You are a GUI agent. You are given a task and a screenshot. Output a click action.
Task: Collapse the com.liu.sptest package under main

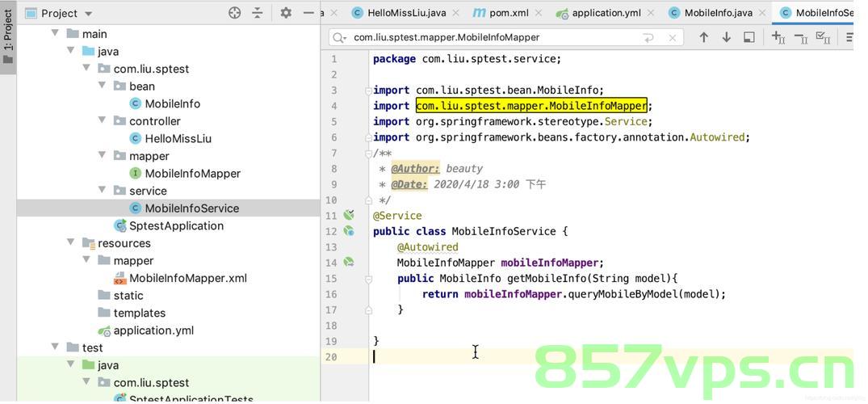pyautogui.click(x=86, y=68)
